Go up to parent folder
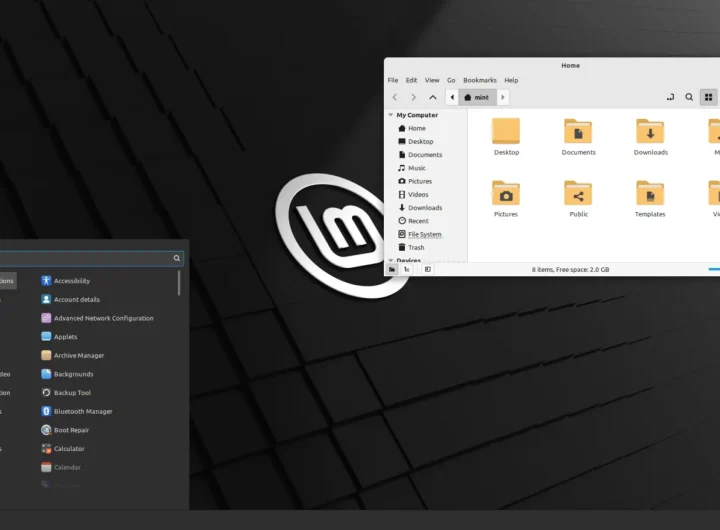 pos(433,97)
